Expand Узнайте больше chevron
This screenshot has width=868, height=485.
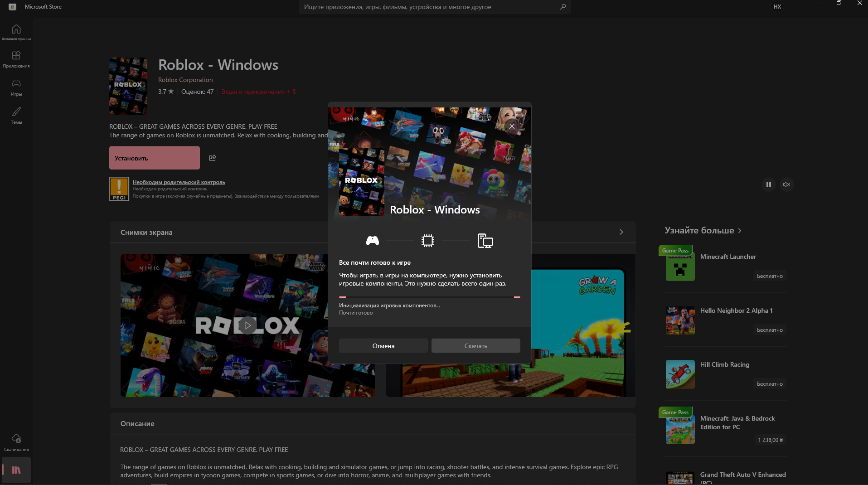(x=740, y=231)
